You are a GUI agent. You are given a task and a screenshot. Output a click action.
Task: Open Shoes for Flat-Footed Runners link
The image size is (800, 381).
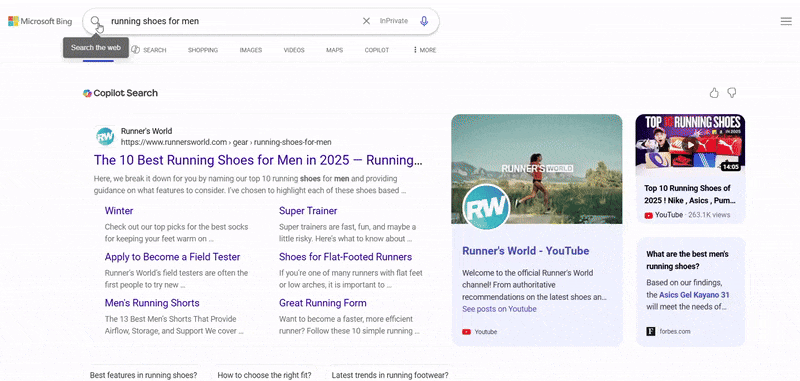pos(345,257)
